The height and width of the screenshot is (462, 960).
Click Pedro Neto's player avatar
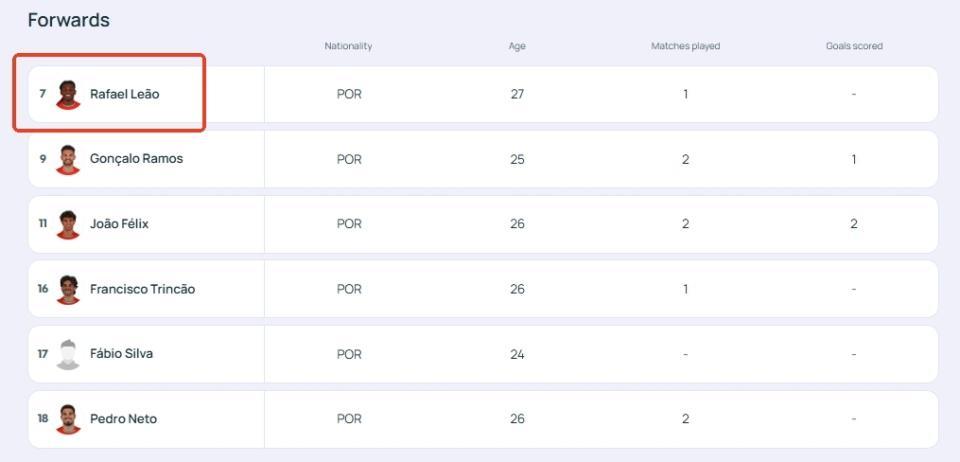pyautogui.click(x=68, y=419)
